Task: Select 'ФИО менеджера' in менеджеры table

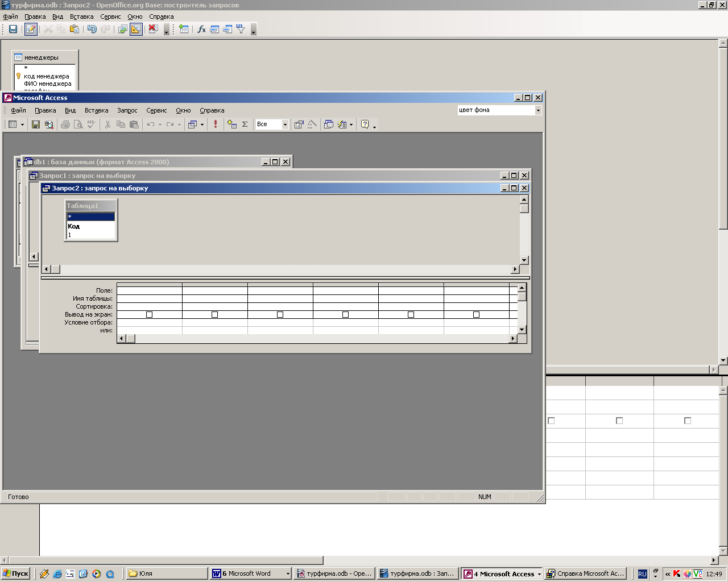Action: [48, 84]
